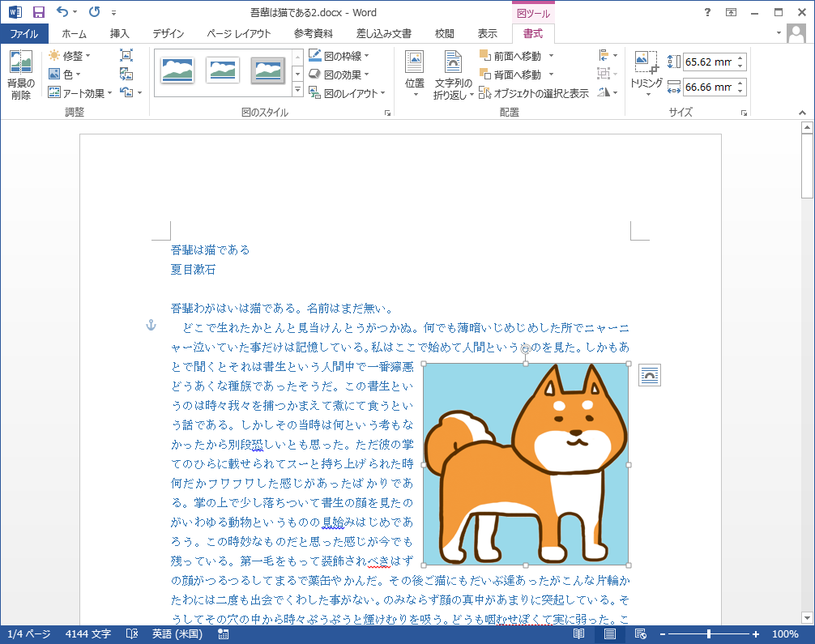
Task: Switch to Print Layout view
Action: click(x=610, y=634)
